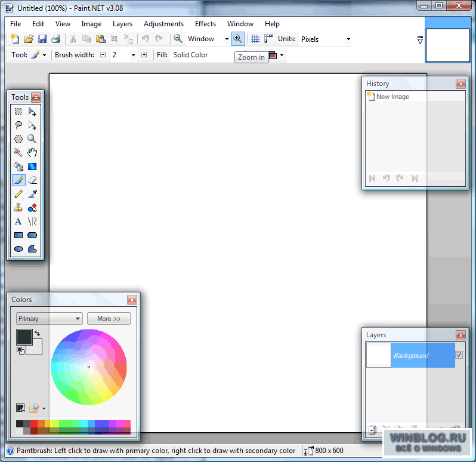476x462 pixels.
Task: Swap primary and secondary colors arrow
Action: pyautogui.click(x=38, y=333)
